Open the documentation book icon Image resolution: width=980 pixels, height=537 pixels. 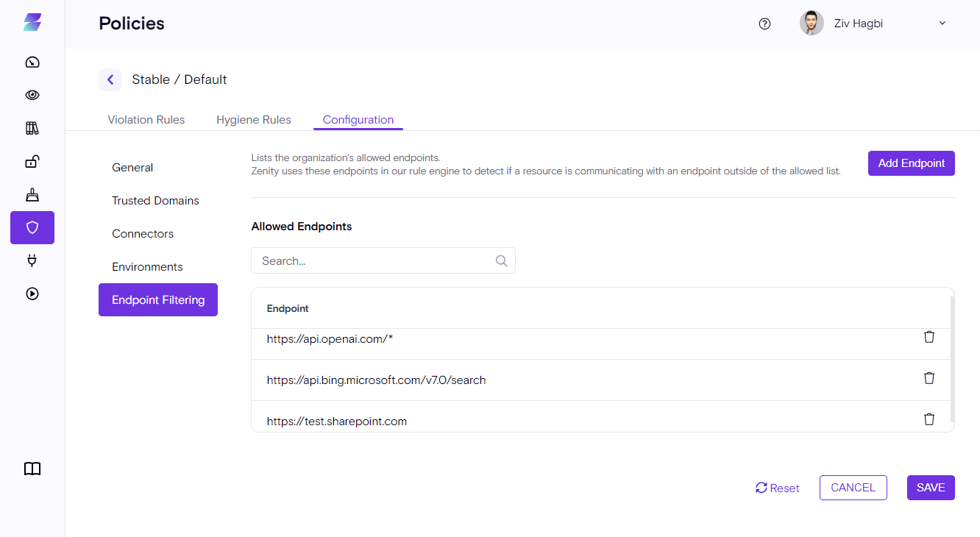coord(32,469)
